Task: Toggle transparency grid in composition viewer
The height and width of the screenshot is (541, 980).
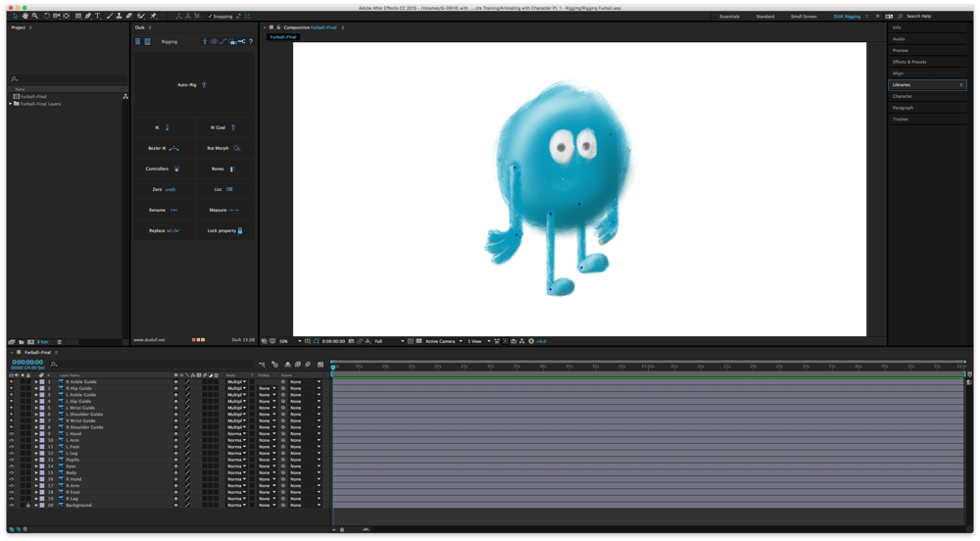Action: click(418, 341)
